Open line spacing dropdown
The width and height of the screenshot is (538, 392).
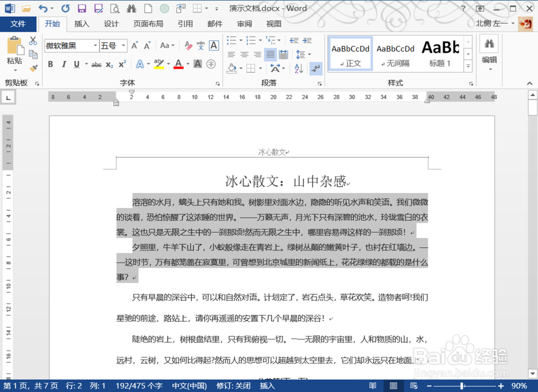pyautogui.click(x=303, y=54)
